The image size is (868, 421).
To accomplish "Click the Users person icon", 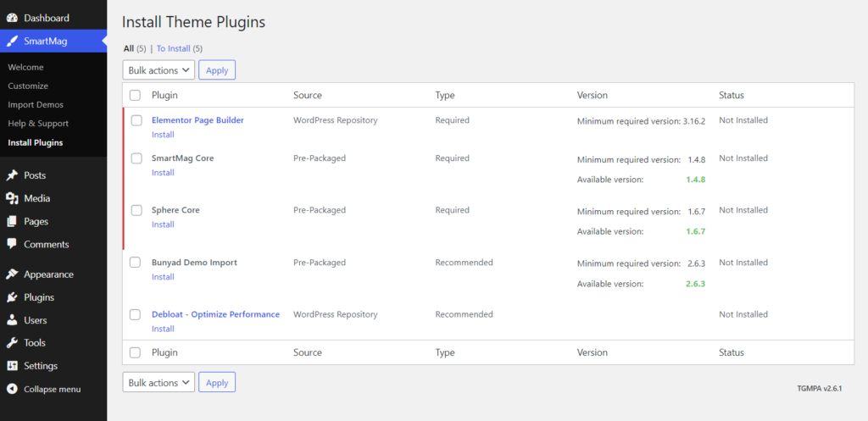I will coord(12,320).
